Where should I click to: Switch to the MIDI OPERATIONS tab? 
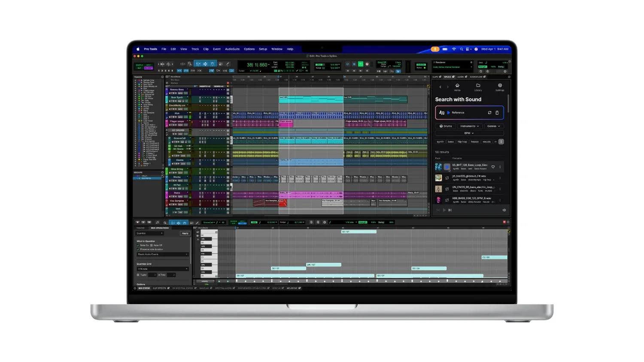(160, 228)
